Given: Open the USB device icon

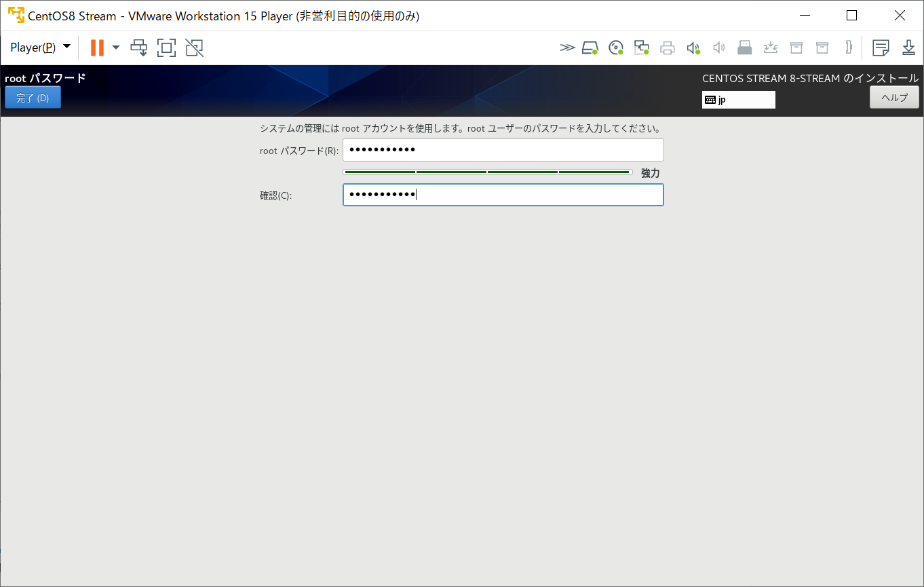Looking at the screenshot, I should pyautogui.click(x=745, y=48).
